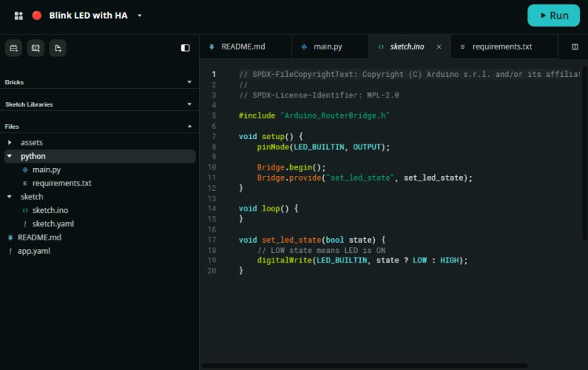The height and width of the screenshot is (370, 588).
Task: Collapse the sketch folder arrow
Action: point(9,196)
